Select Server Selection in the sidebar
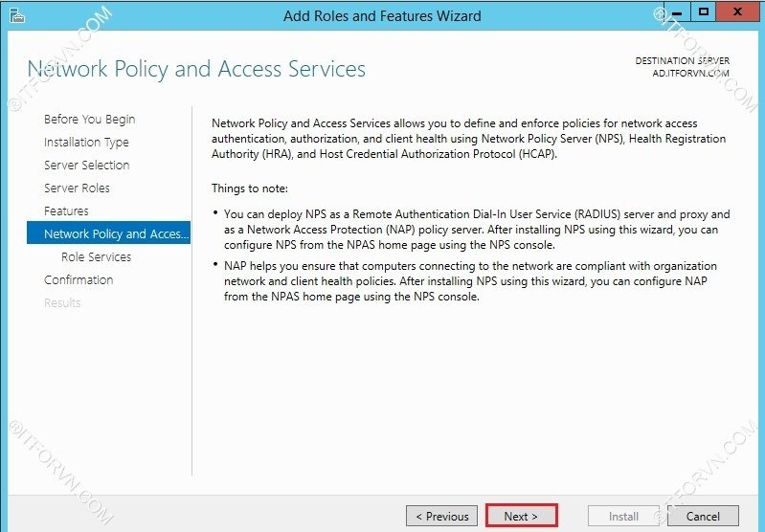The image size is (765, 532). [x=86, y=166]
